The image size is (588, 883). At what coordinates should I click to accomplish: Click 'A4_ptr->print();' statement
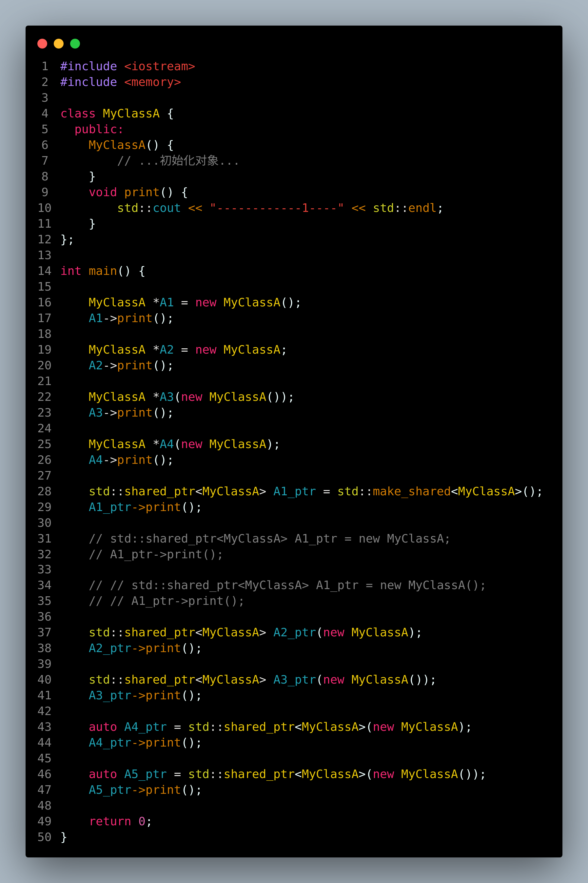[146, 743]
